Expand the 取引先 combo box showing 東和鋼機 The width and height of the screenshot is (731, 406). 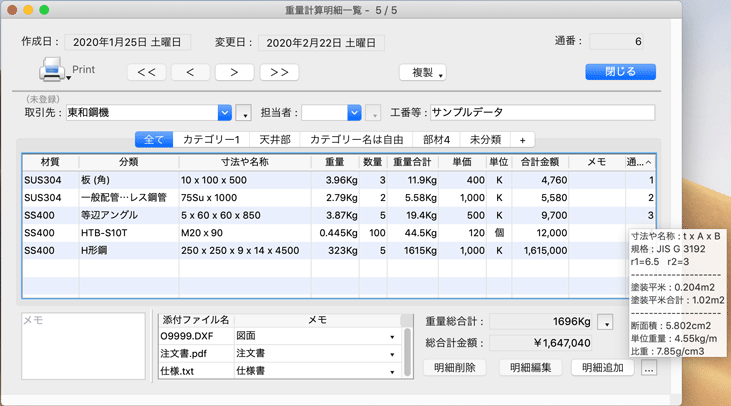coord(225,113)
